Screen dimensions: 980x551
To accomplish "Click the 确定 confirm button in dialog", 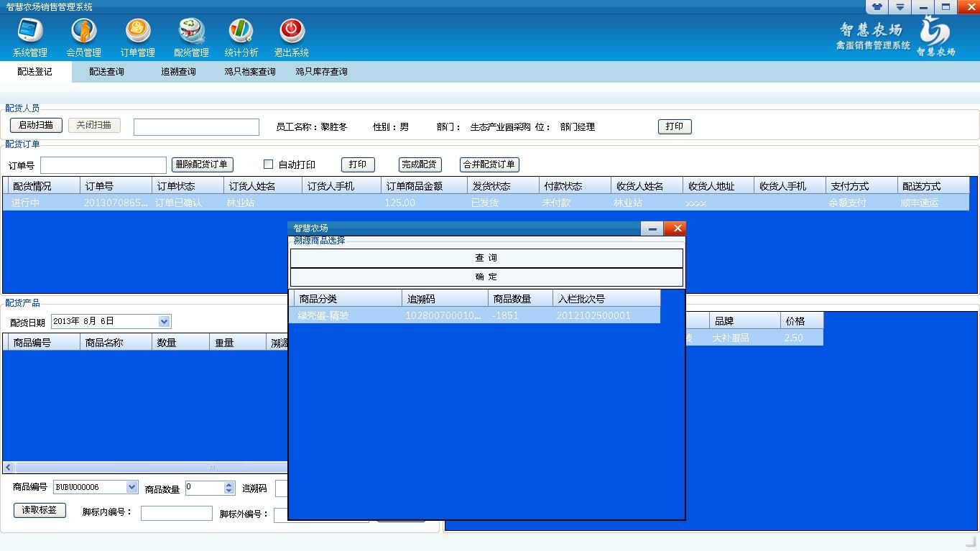I will [486, 277].
